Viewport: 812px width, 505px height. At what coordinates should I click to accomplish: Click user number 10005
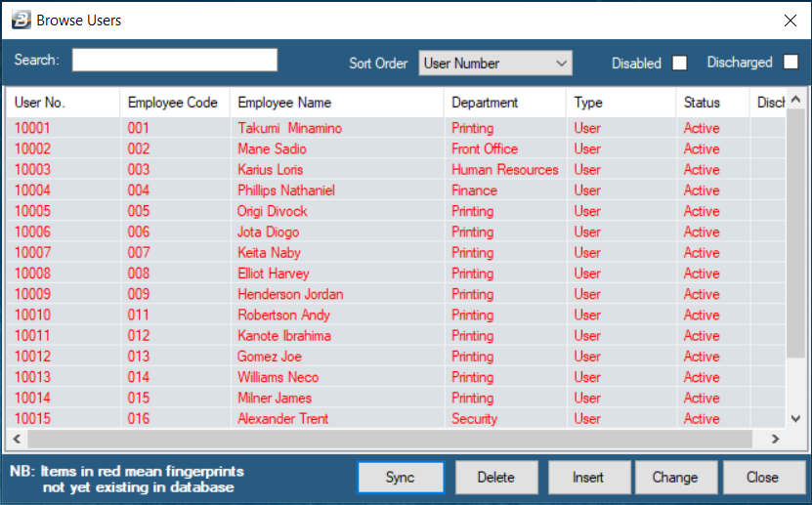click(32, 211)
